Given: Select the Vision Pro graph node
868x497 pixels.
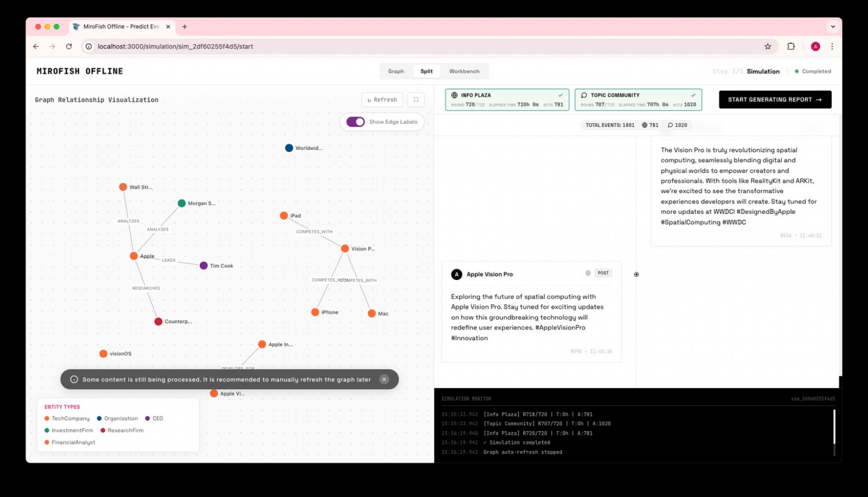Looking at the screenshot, I should tap(345, 249).
